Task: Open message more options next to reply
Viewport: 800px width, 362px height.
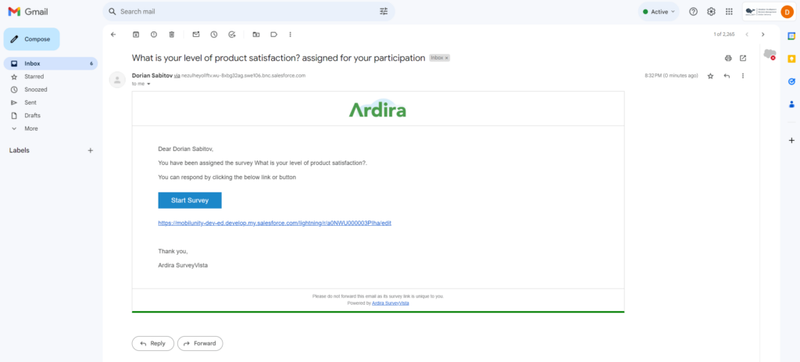Action: tap(743, 76)
